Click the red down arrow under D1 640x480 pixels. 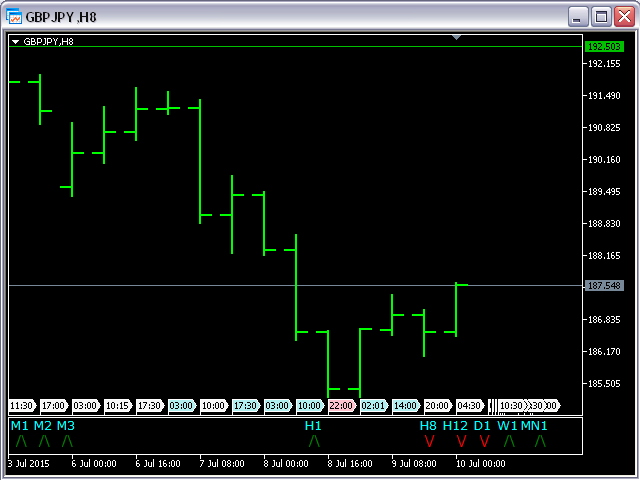point(484,441)
